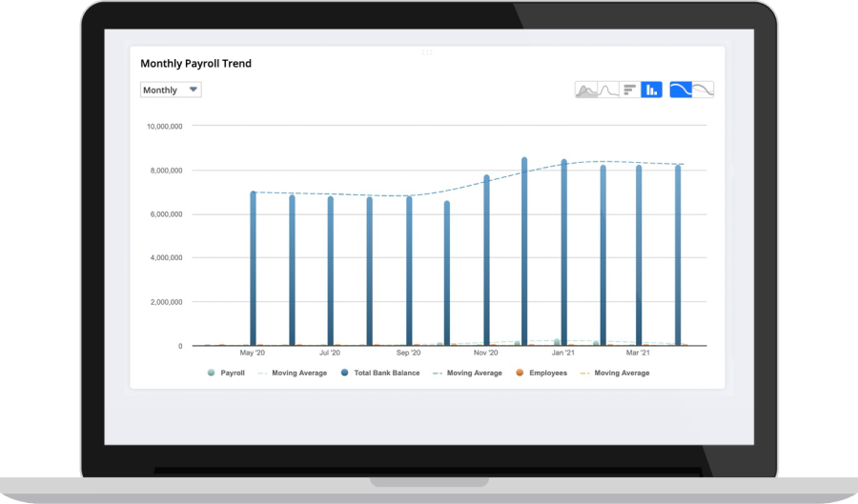Click the Jul '20 bank balance bar
Image resolution: width=858 pixels, height=504 pixels.
click(x=331, y=272)
